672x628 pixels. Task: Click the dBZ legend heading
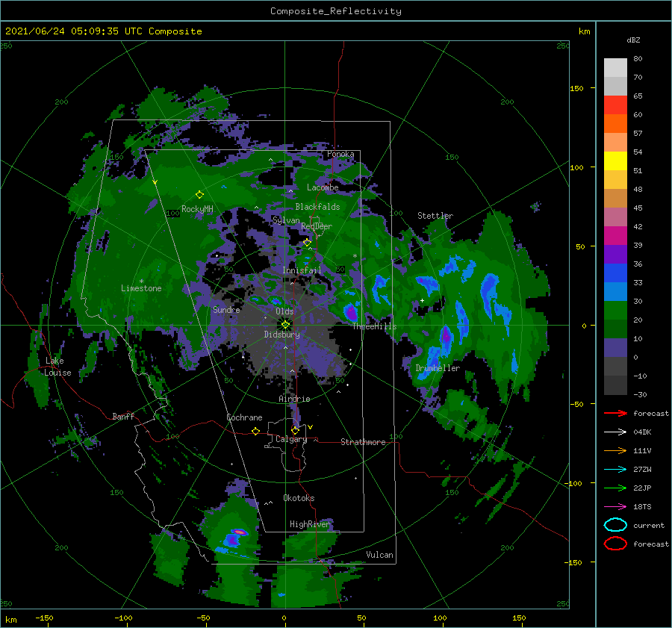(x=633, y=40)
